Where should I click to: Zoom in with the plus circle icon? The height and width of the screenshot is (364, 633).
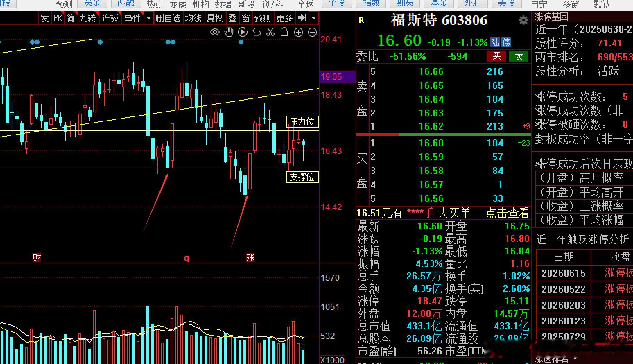(x=298, y=32)
